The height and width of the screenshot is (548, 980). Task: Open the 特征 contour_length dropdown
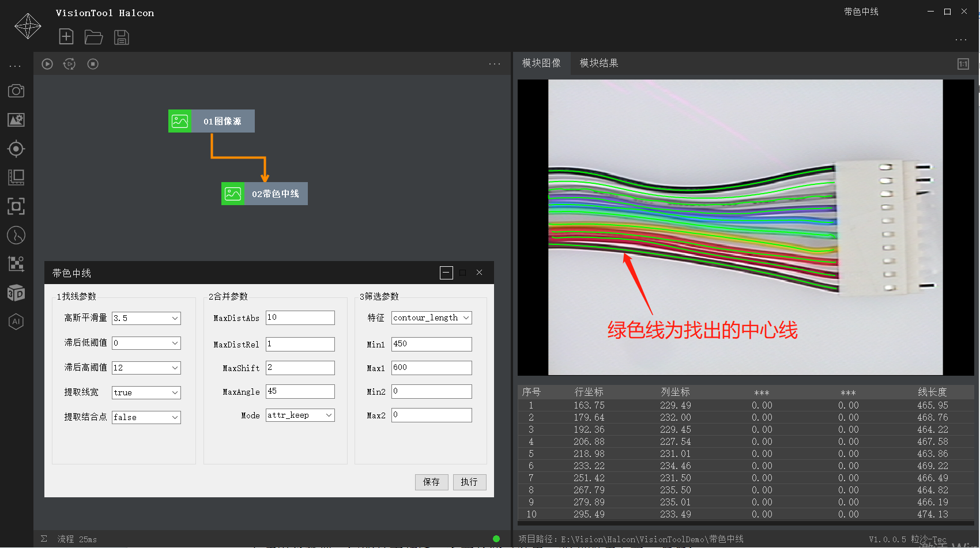click(432, 318)
